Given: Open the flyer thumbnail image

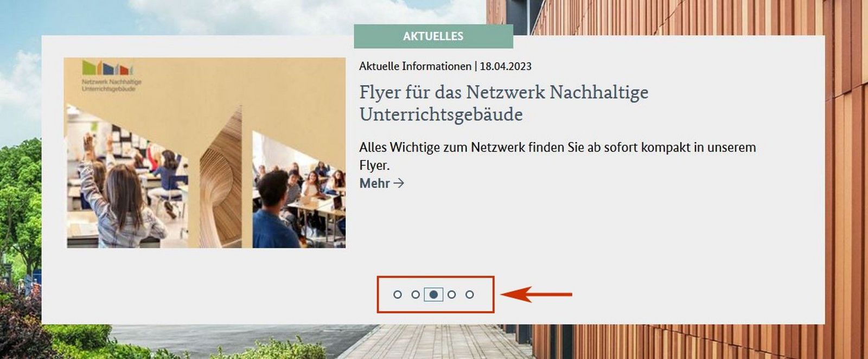Looking at the screenshot, I should pos(205,153).
